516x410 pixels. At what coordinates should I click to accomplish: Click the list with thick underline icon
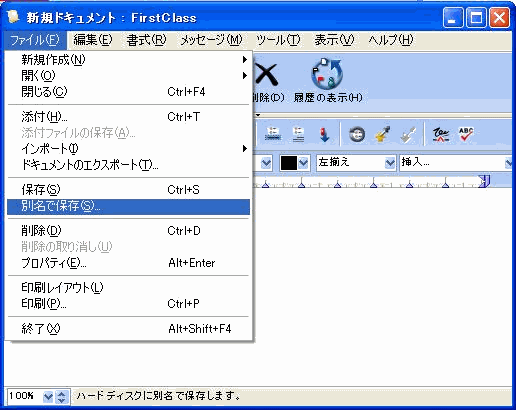pos(273,134)
